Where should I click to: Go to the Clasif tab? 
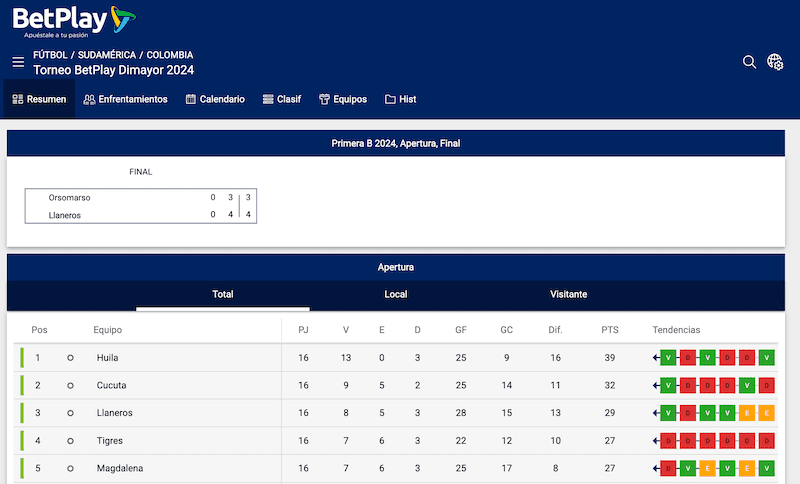pyautogui.click(x=282, y=99)
